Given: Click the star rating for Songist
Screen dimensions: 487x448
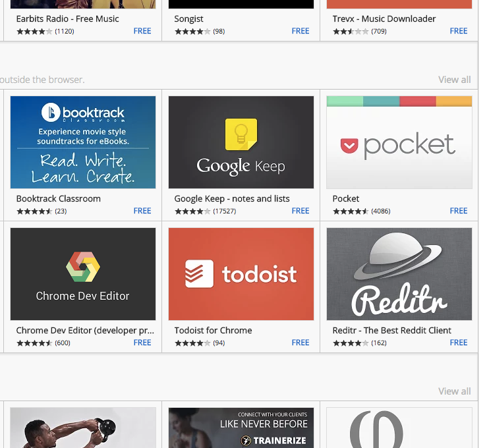Looking at the screenshot, I should pyautogui.click(x=192, y=32).
